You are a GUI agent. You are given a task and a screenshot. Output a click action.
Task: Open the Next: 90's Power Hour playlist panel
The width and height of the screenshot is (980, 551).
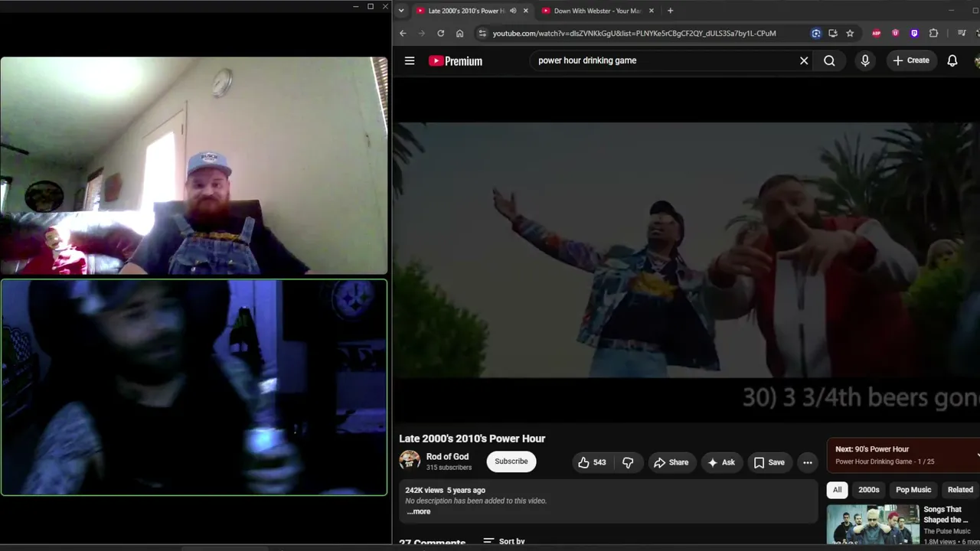(x=903, y=455)
